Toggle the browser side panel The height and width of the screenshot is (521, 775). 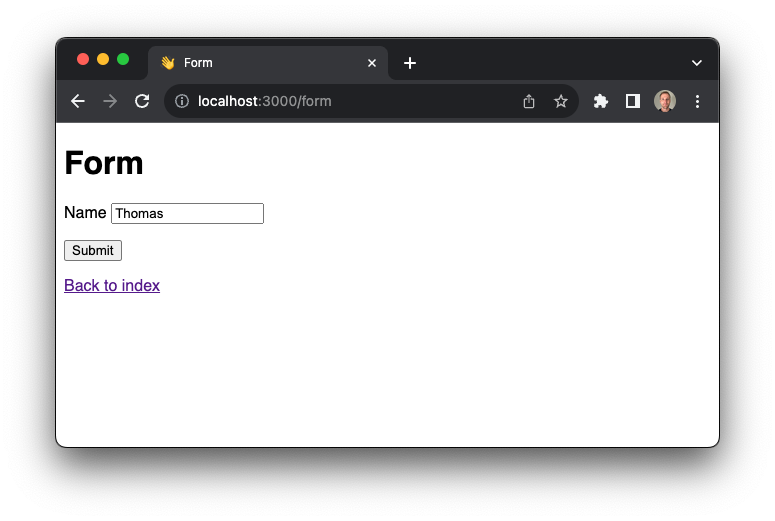(633, 101)
